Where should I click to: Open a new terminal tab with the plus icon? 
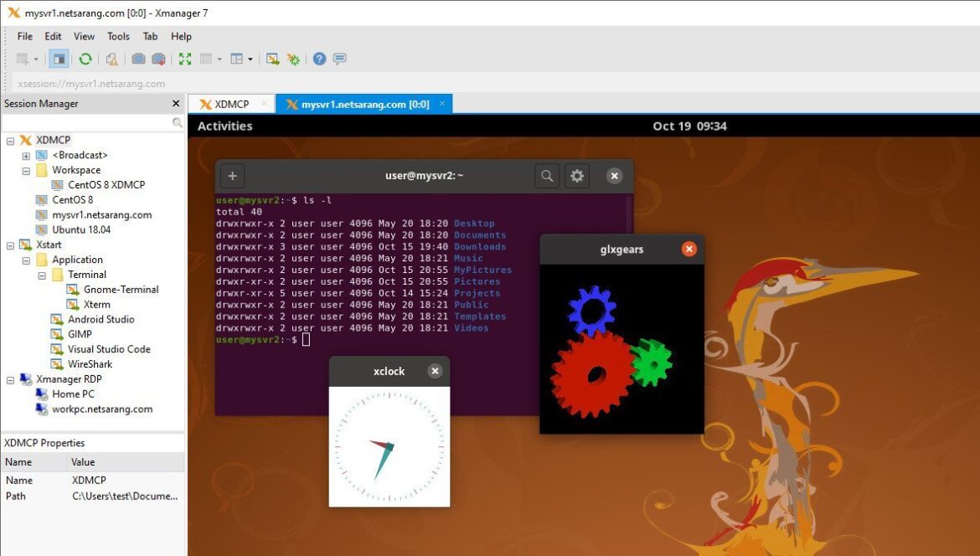(x=232, y=176)
